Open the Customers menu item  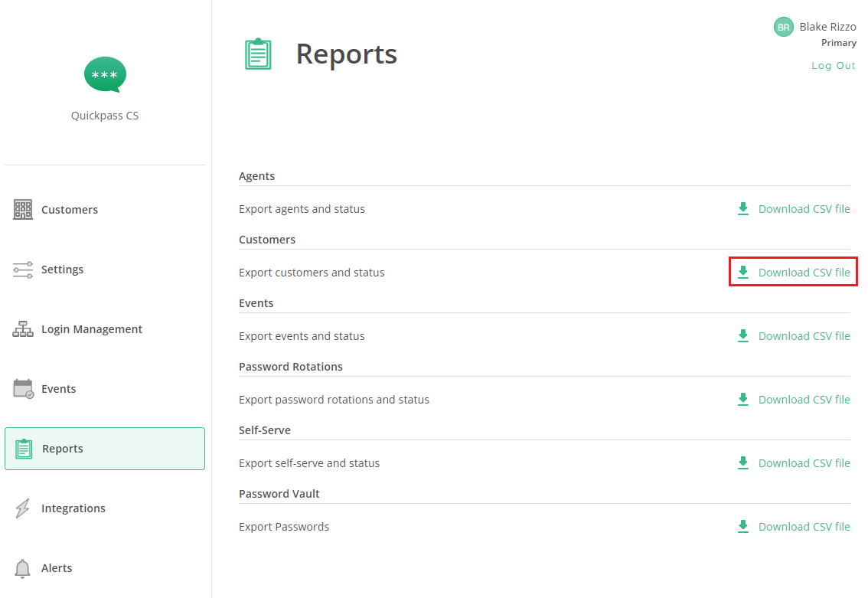pyautogui.click(x=70, y=210)
